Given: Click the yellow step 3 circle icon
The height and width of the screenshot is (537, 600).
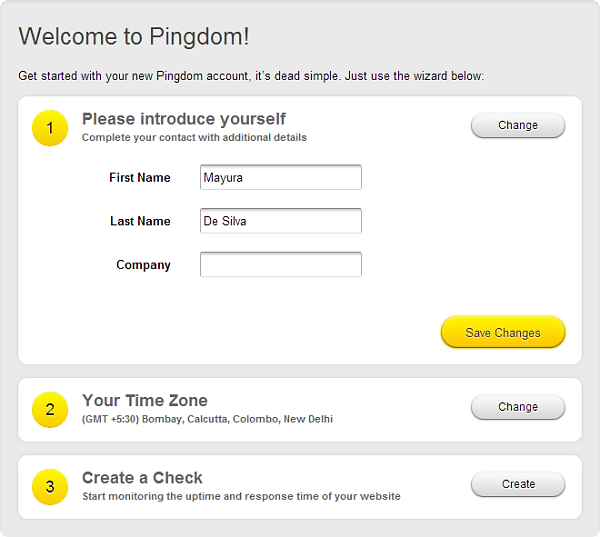Looking at the screenshot, I should [x=50, y=487].
